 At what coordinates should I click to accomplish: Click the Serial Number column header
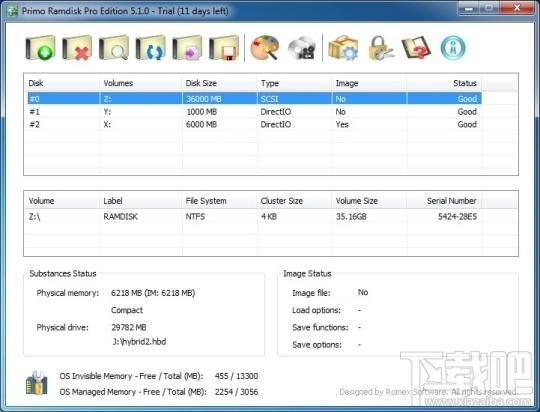(444, 201)
